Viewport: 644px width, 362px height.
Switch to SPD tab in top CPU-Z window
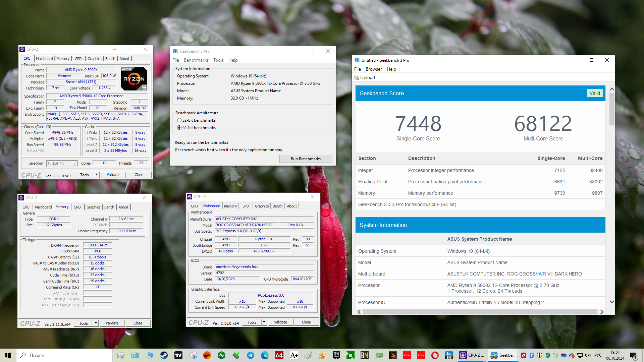[x=78, y=59]
